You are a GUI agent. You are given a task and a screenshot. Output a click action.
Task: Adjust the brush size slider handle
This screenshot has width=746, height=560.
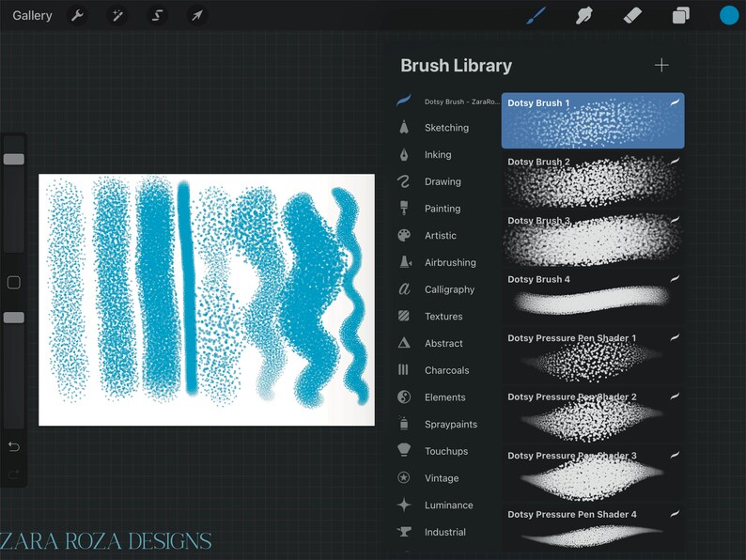(x=14, y=159)
